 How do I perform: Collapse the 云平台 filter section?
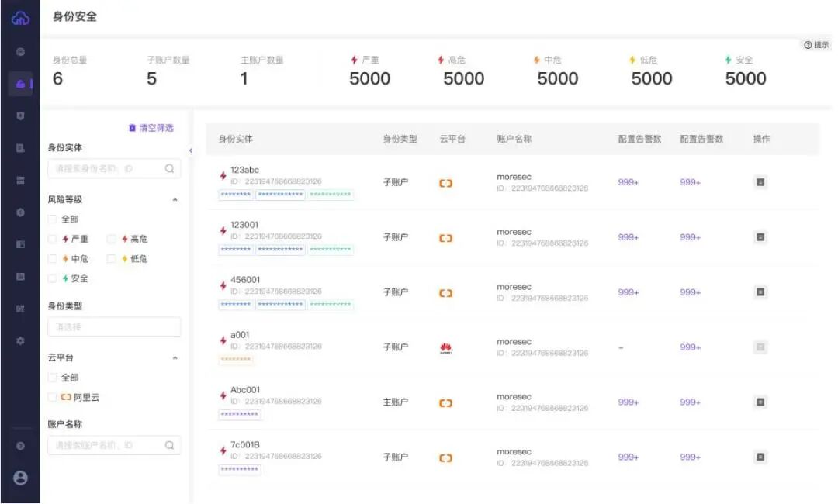coord(175,357)
